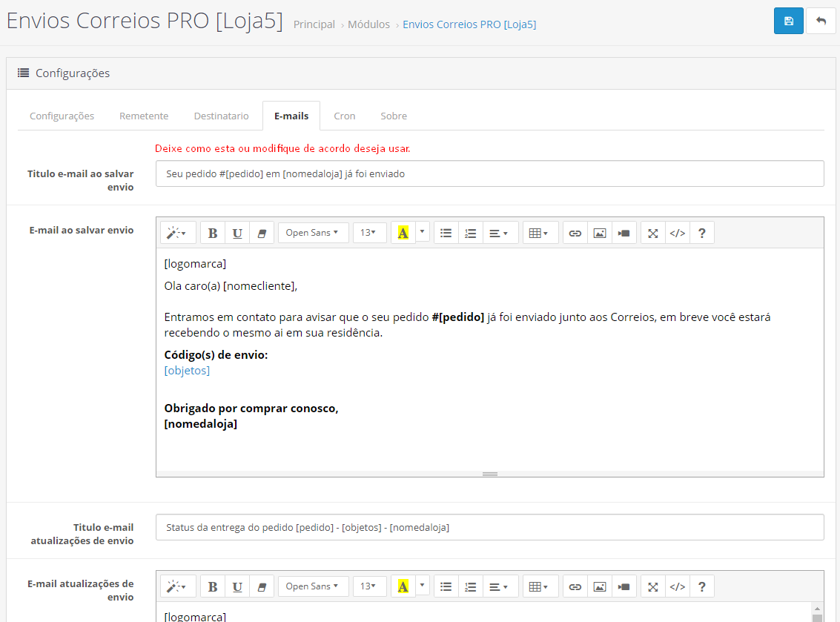Toggle bold in the second email editor

(x=213, y=586)
